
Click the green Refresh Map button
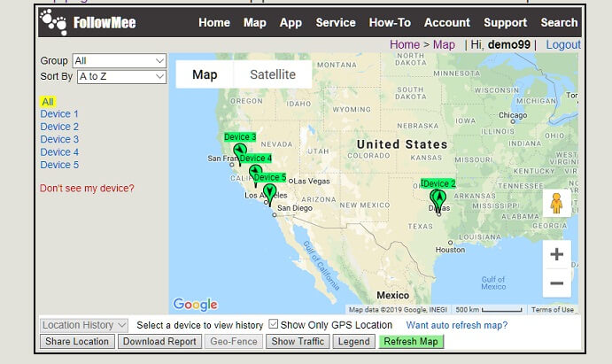(411, 341)
